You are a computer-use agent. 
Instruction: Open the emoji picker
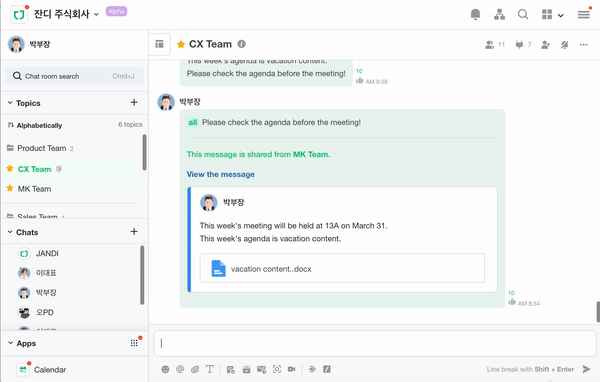[165, 369]
